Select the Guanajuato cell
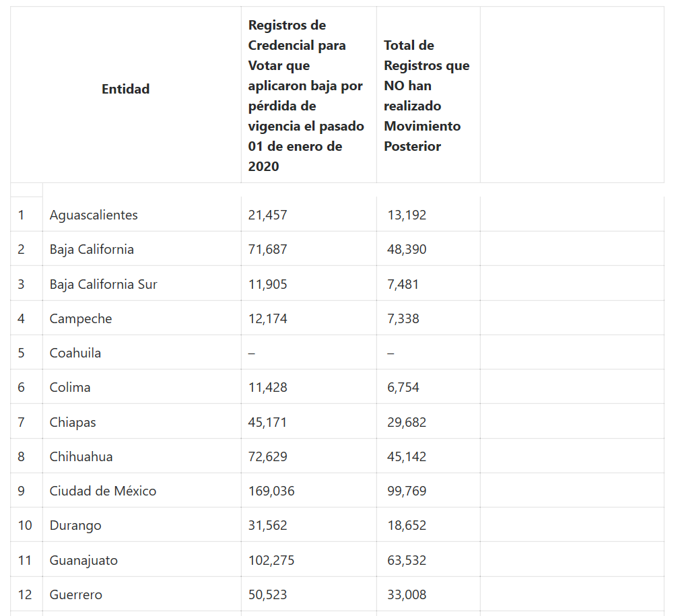This screenshot has height=616, width=676. pyautogui.click(x=83, y=560)
